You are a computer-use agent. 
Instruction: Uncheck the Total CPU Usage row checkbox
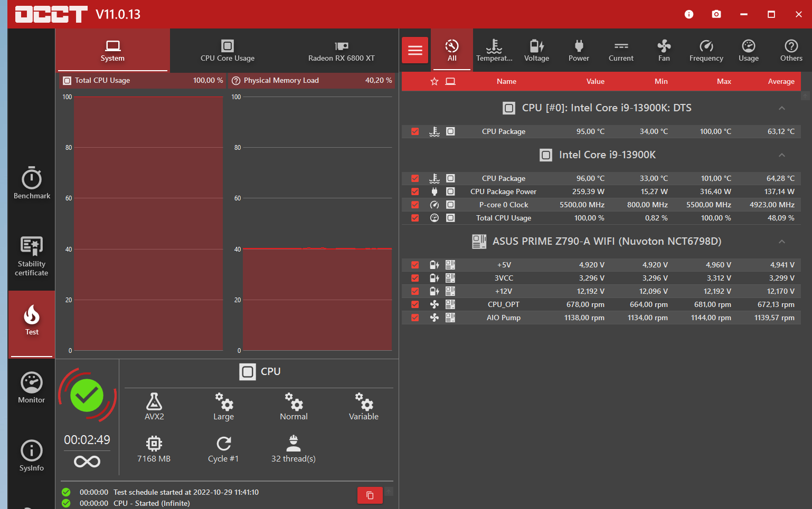415,218
